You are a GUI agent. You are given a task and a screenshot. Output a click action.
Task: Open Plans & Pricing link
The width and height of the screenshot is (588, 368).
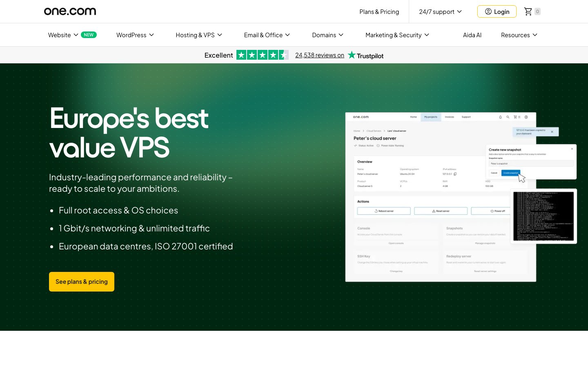(x=379, y=12)
